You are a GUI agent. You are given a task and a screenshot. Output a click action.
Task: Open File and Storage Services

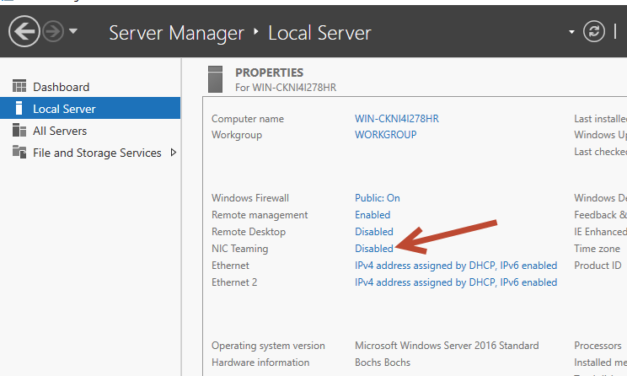click(97, 153)
